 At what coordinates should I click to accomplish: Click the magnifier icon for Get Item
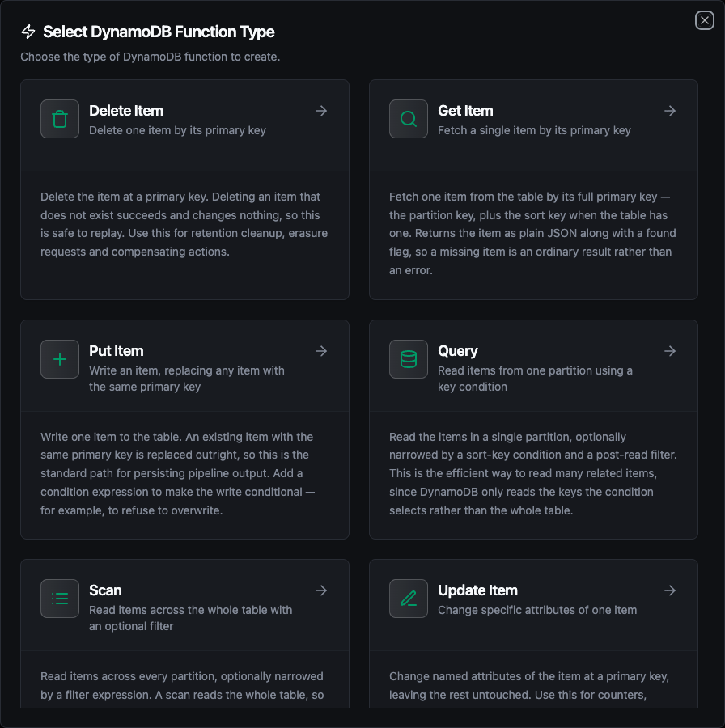[409, 119]
